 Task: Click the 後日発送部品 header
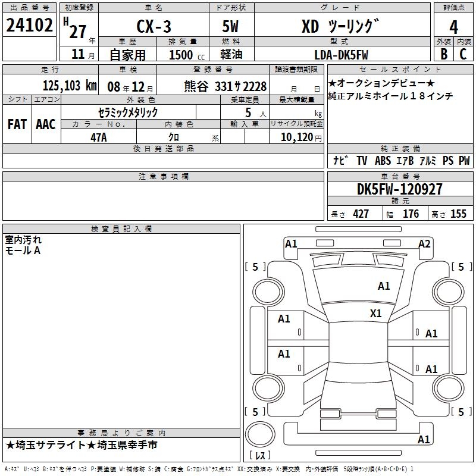pyautogui.click(x=163, y=148)
